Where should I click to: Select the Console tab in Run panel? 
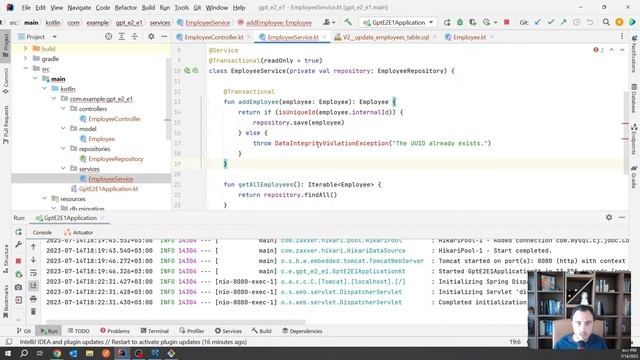coord(42,232)
